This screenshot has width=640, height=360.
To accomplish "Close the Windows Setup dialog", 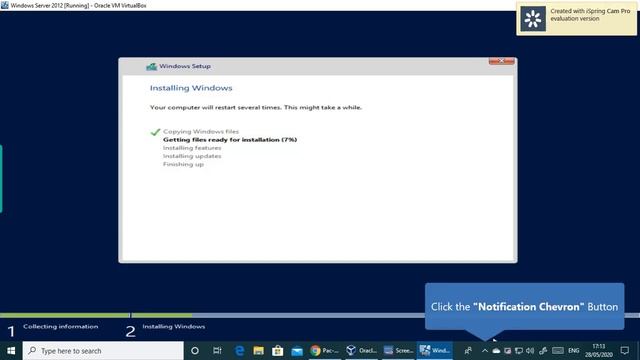I will pos(502,61).
